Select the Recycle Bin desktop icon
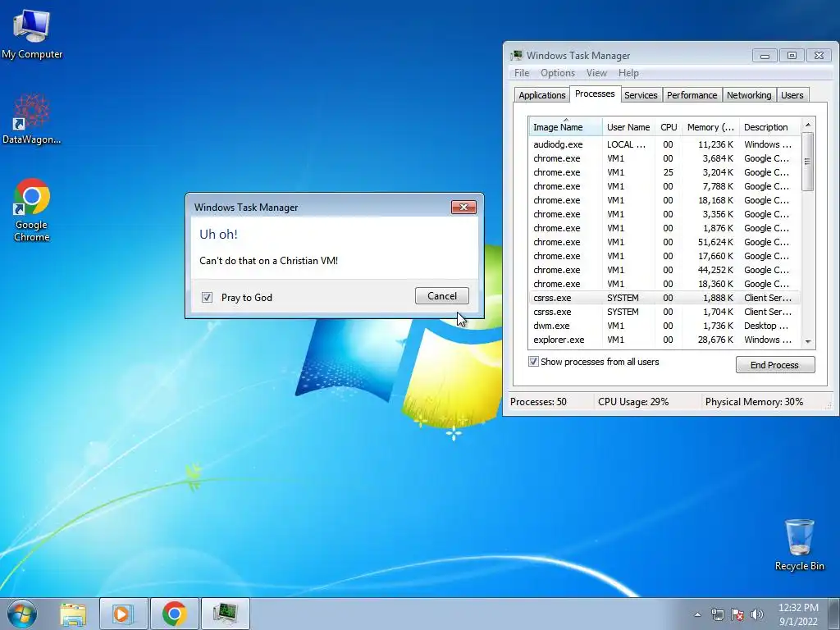Viewport: 840px width, 630px height. [799, 545]
